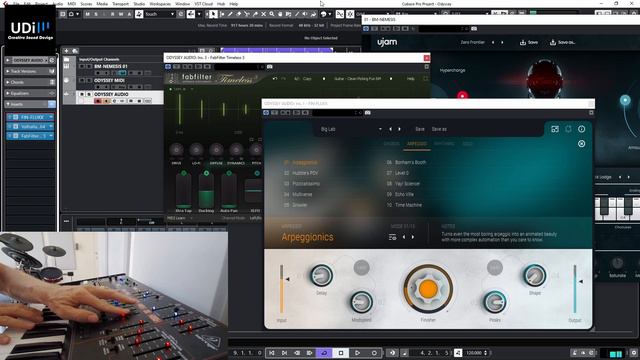Expand the Track Versions inspector section

(29, 71)
